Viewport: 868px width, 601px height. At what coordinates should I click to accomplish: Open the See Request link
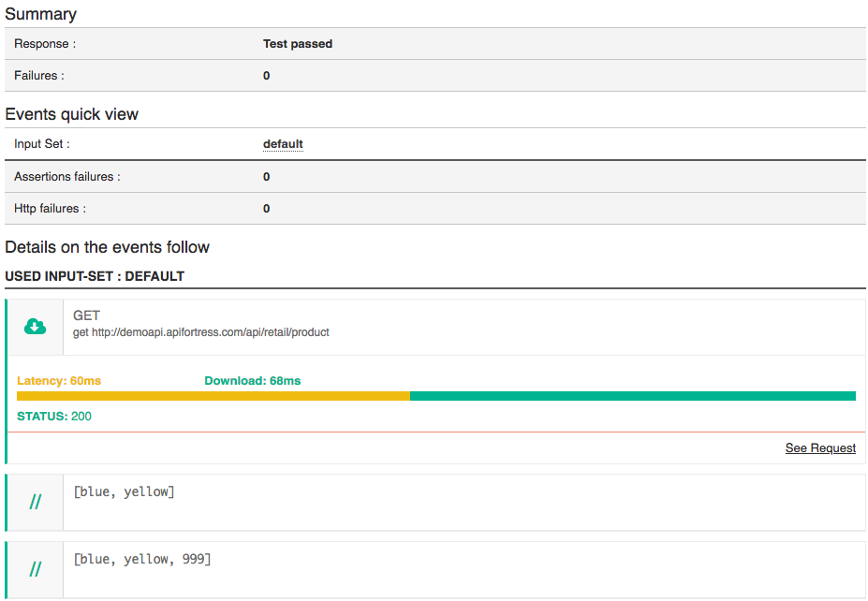point(820,448)
